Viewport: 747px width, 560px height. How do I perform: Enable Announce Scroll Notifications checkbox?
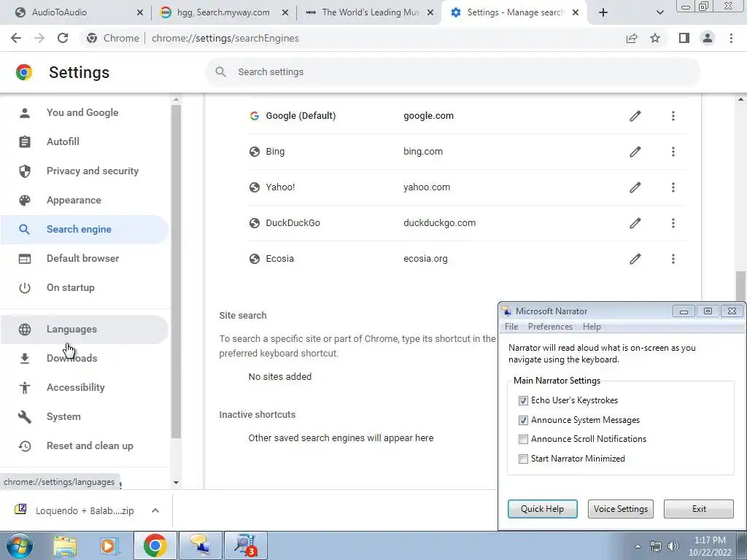click(523, 439)
